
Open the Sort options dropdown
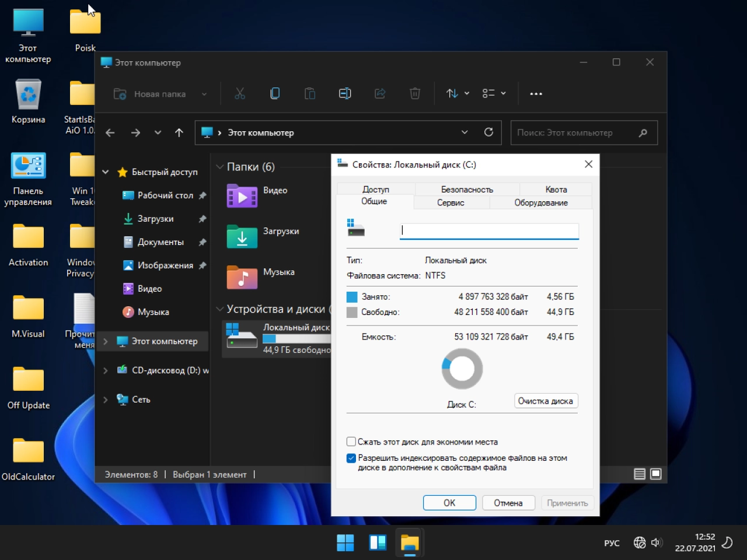pyautogui.click(x=458, y=93)
